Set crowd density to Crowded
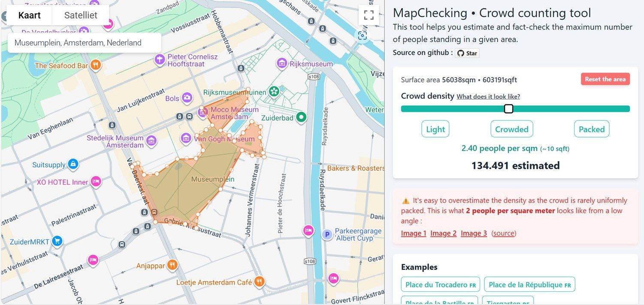644x305 pixels. tap(511, 129)
